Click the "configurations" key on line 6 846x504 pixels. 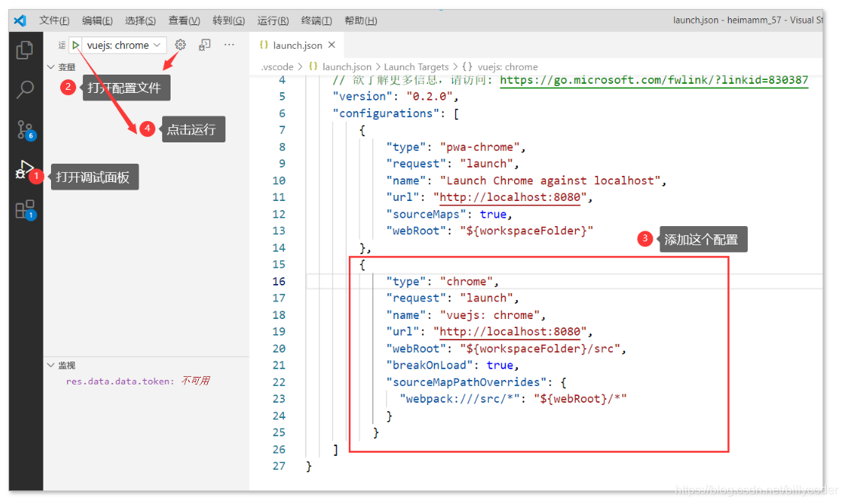point(386,114)
